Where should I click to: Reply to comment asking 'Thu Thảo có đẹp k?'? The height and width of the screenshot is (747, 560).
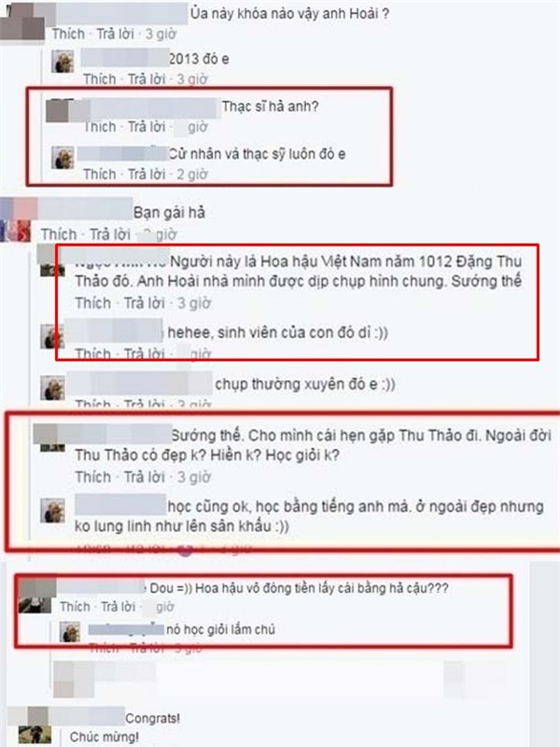coord(144,477)
